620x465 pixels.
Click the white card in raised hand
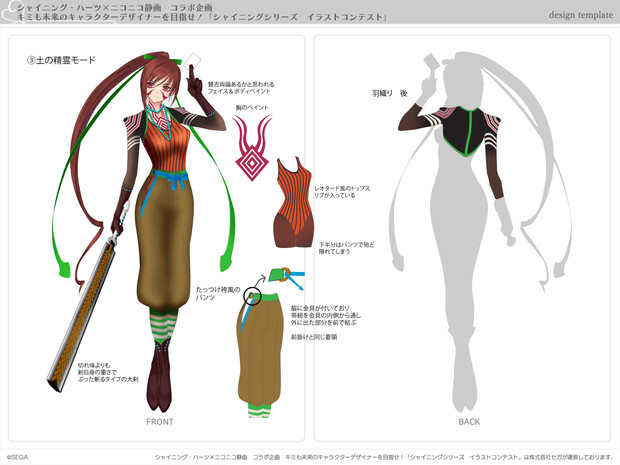pyautogui.click(x=193, y=60)
